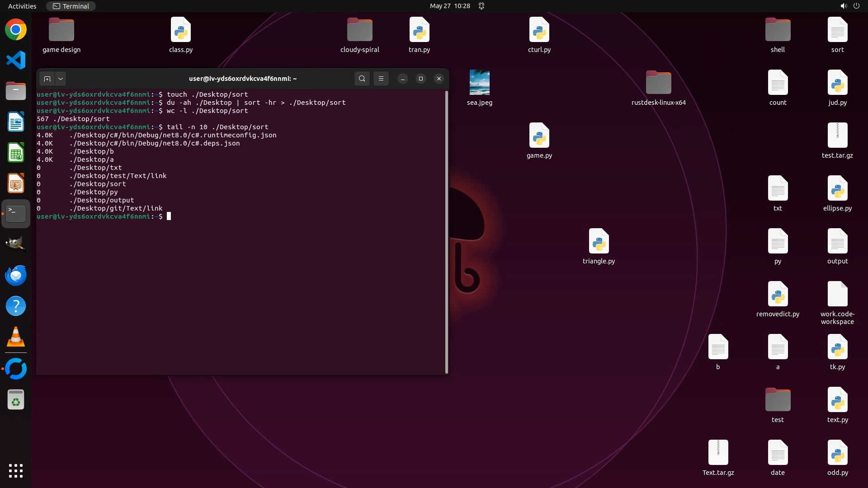The width and height of the screenshot is (868, 488).
Task: Select the triangle.py desktop file
Action: (x=599, y=242)
